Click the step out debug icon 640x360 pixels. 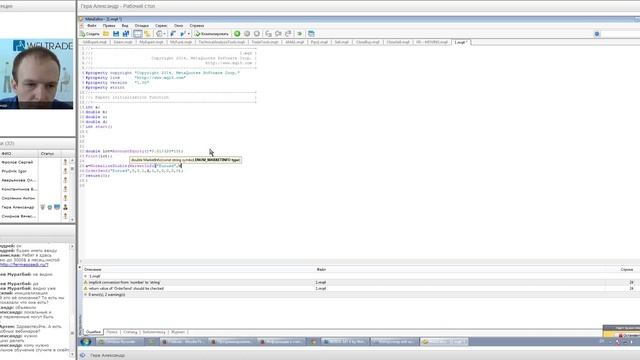[288, 34]
